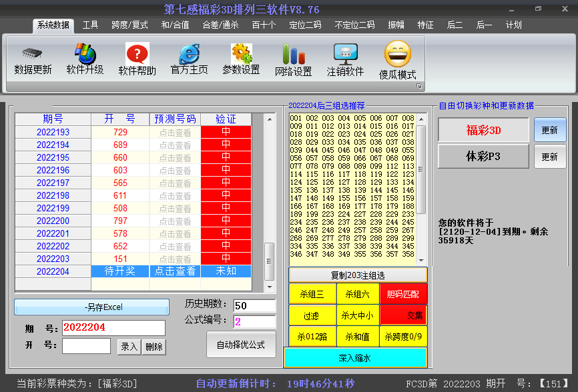Click 删除 button
The width and height of the screenshot is (578, 392).
click(154, 347)
